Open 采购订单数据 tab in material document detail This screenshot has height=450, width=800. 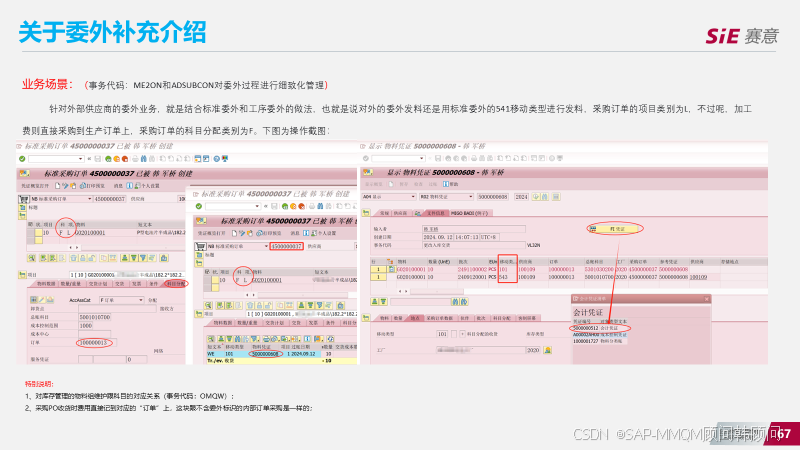click(x=440, y=318)
